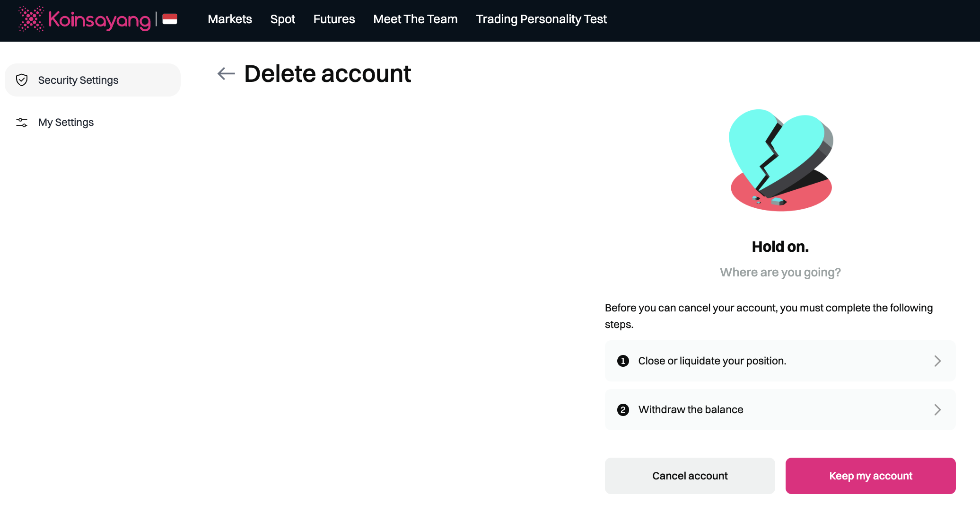Screen dimensions: 980x514
Task: Click the Indonesian flag language icon
Action: point(169,19)
